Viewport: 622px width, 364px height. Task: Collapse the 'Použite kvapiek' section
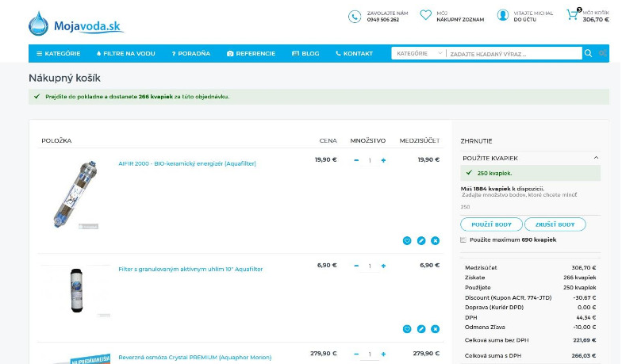(x=596, y=158)
